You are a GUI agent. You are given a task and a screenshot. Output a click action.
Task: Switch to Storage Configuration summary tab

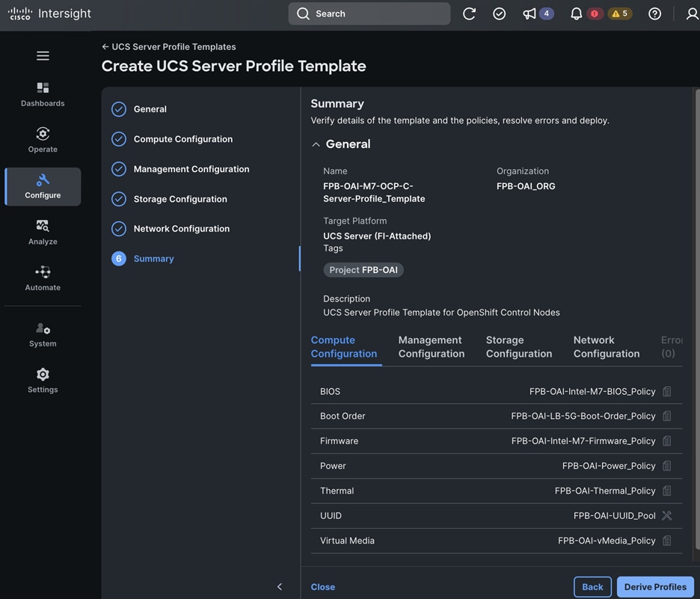(519, 347)
